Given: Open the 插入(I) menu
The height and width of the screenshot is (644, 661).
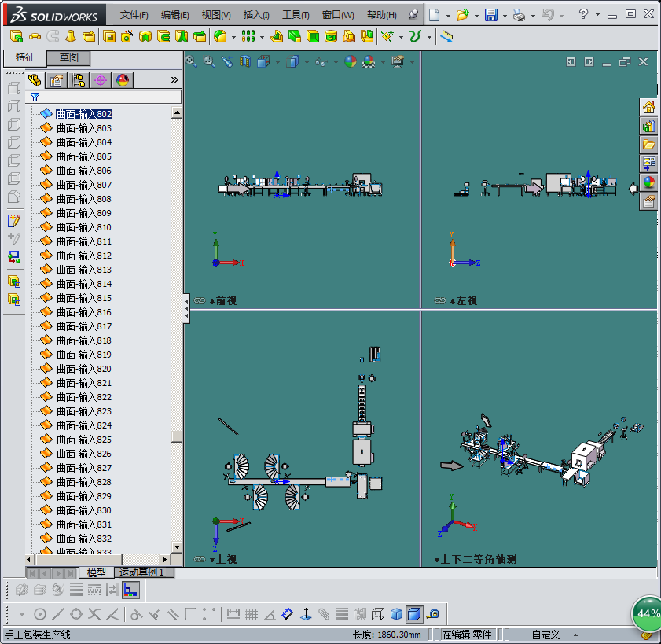Looking at the screenshot, I should click(256, 15).
